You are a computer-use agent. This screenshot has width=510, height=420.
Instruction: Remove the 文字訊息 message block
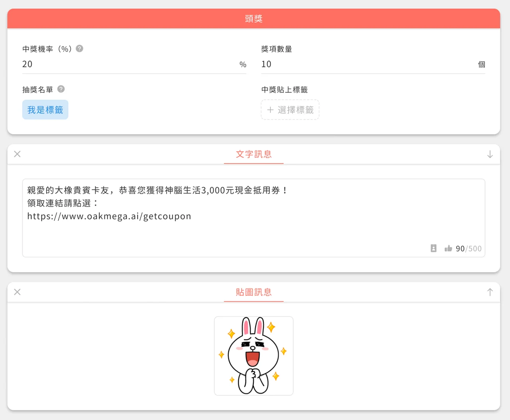pos(17,154)
